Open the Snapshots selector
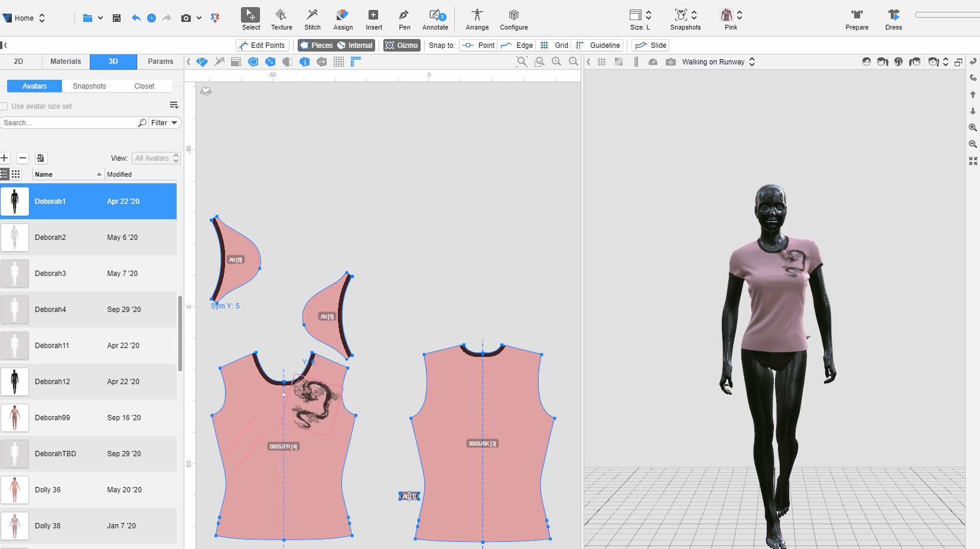The width and height of the screenshot is (980, 549). [685, 19]
